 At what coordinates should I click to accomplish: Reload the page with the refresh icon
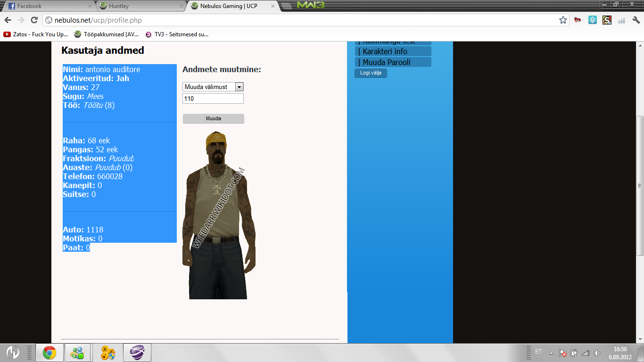tap(34, 20)
